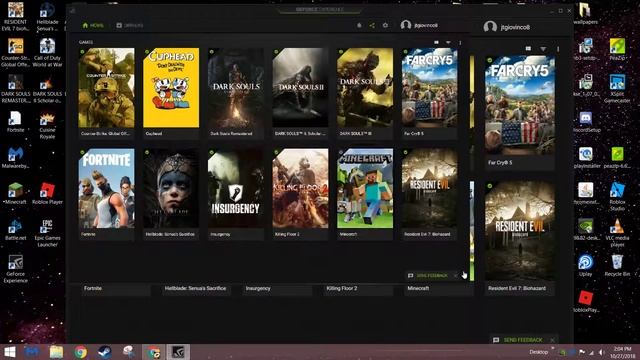The width and height of the screenshot is (640, 360).
Task: Switch games list to grid view icon
Action: 436,42
